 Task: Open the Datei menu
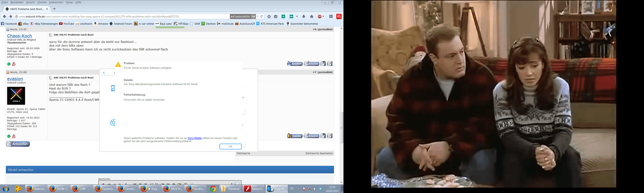click(4, 2)
